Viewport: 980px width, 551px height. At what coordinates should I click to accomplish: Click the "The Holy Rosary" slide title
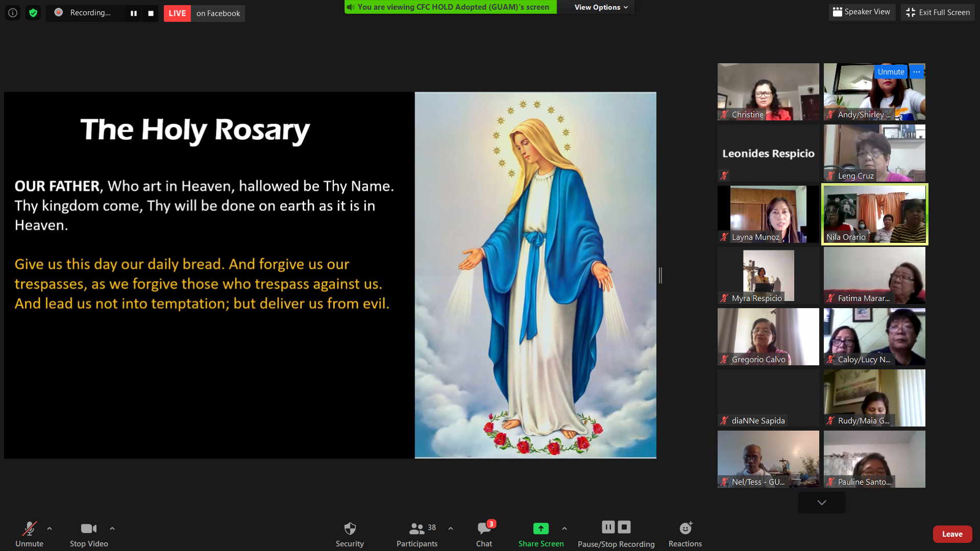click(x=195, y=130)
